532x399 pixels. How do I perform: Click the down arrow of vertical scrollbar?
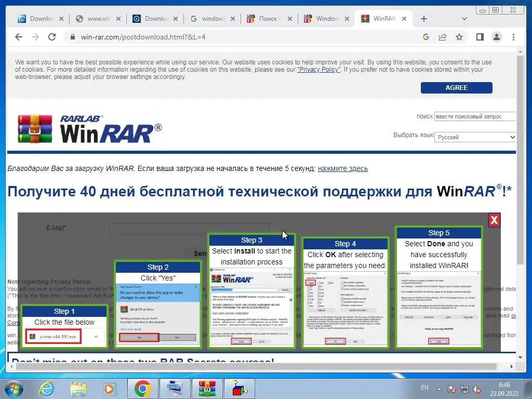coord(521,357)
